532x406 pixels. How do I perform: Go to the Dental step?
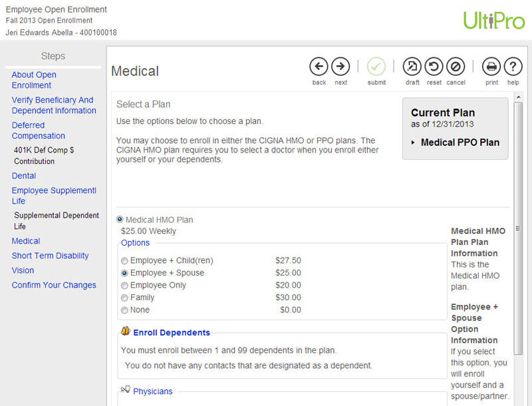pos(23,175)
